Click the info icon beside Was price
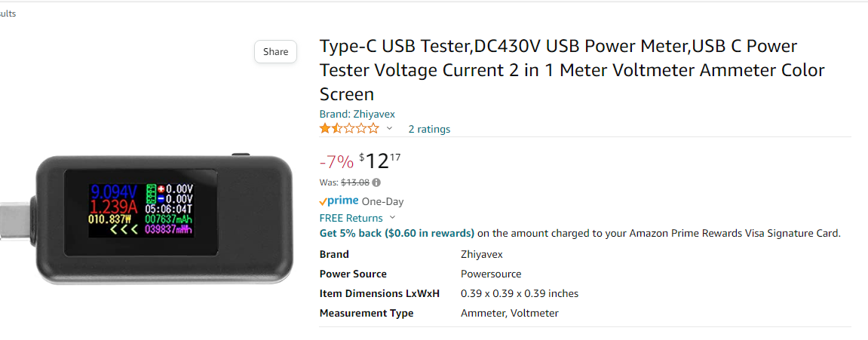 click(376, 182)
